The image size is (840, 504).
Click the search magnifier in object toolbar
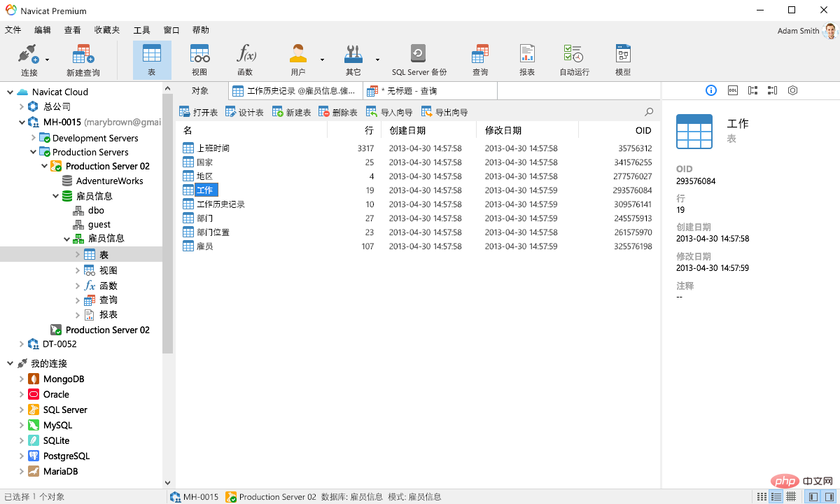(x=649, y=112)
